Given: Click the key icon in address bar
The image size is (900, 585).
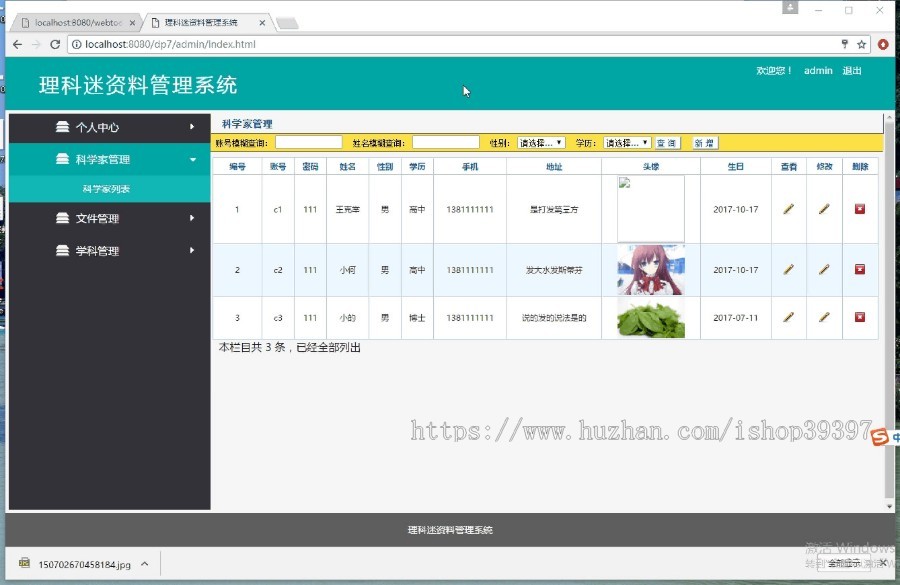Looking at the screenshot, I should click(845, 44).
